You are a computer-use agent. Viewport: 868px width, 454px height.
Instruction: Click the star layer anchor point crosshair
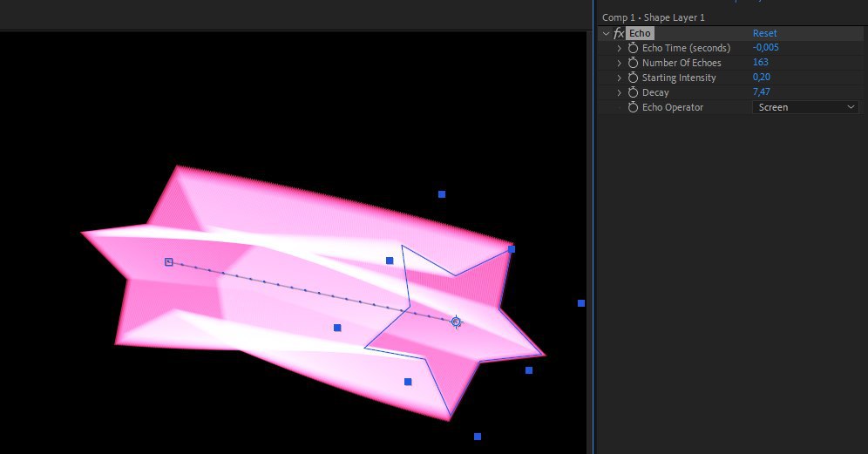tap(456, 322)
